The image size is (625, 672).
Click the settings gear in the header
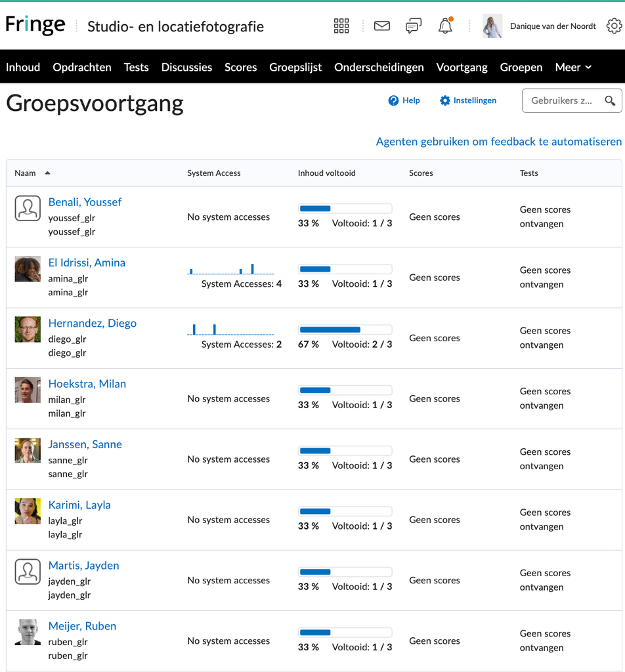pos(614,26)
